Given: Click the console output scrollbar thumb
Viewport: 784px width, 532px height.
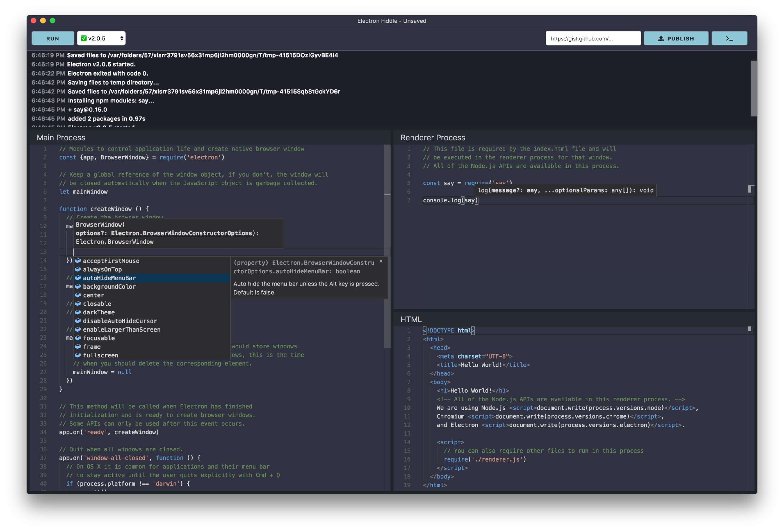Looking at the screenshot, I should 754,88.
